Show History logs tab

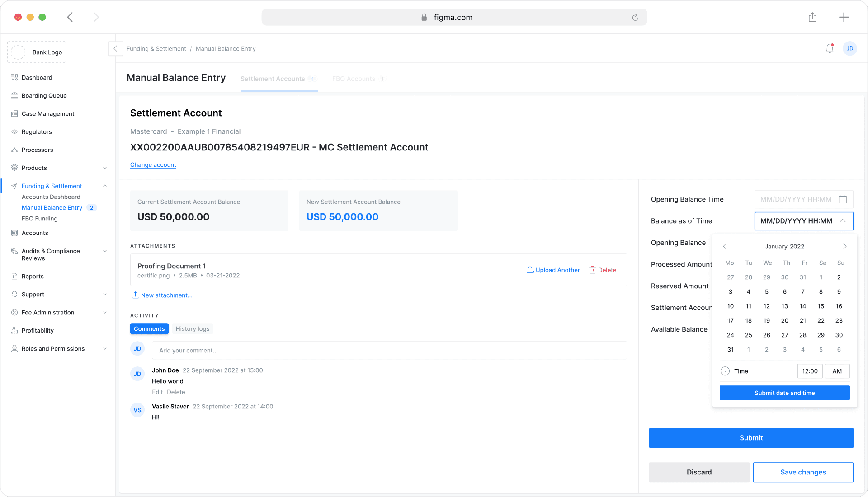[193, 328]
